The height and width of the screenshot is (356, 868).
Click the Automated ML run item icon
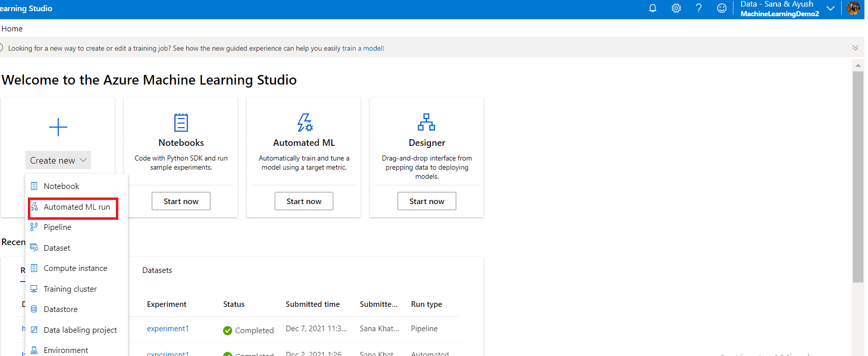(x=34, y=207)
